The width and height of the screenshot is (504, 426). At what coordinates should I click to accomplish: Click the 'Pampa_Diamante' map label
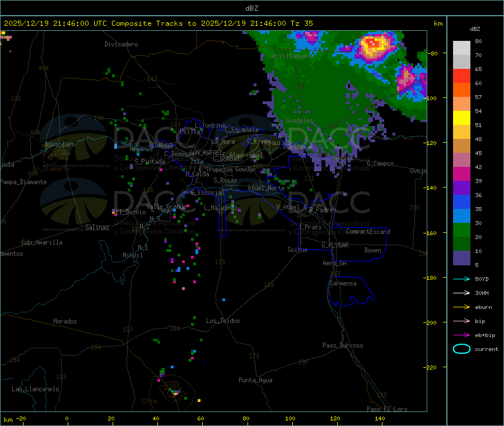click(x=23, y=182)
